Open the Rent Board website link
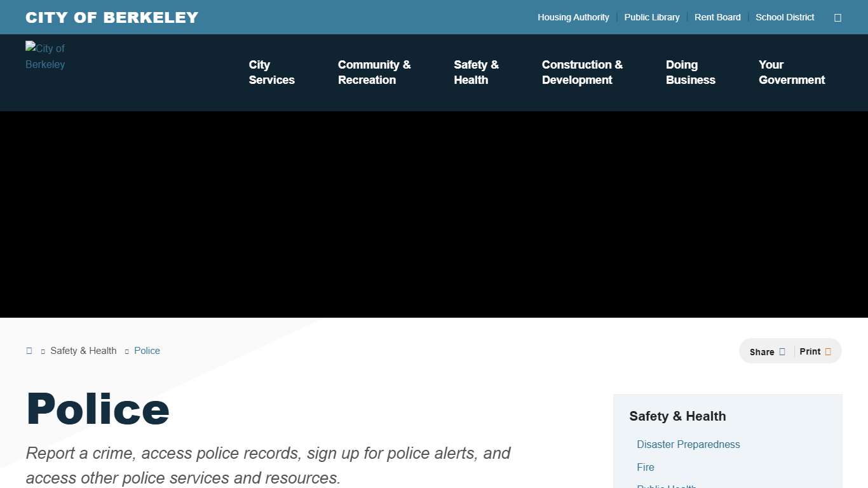The image size is (868, 488). (717, 17)
